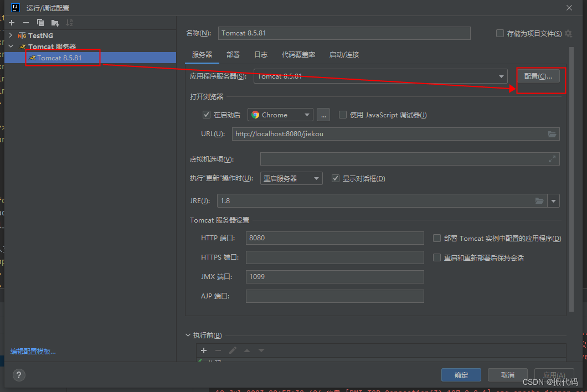The height and width of the screenshot is (392, 587).
Task: Confirm with the 确定 button
Action: click(x=461, y=375)
